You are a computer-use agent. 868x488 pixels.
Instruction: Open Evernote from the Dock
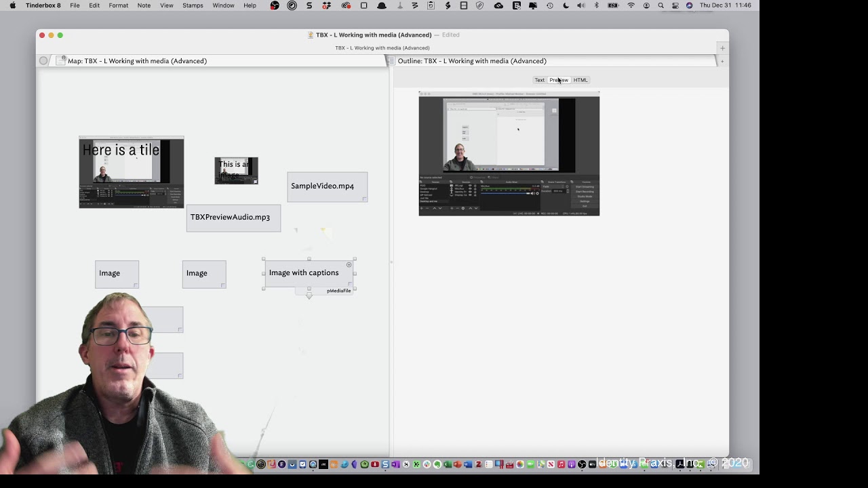coord(437,464)
